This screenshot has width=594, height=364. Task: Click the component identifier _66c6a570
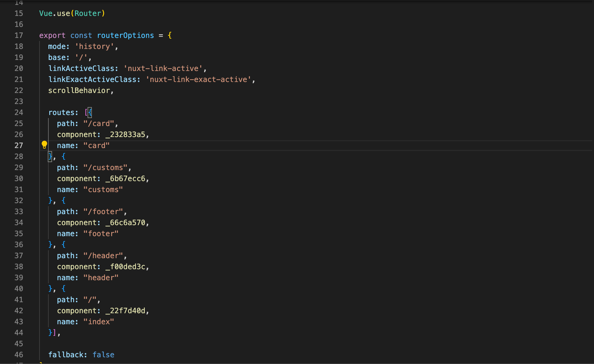[x=125, y=223]
